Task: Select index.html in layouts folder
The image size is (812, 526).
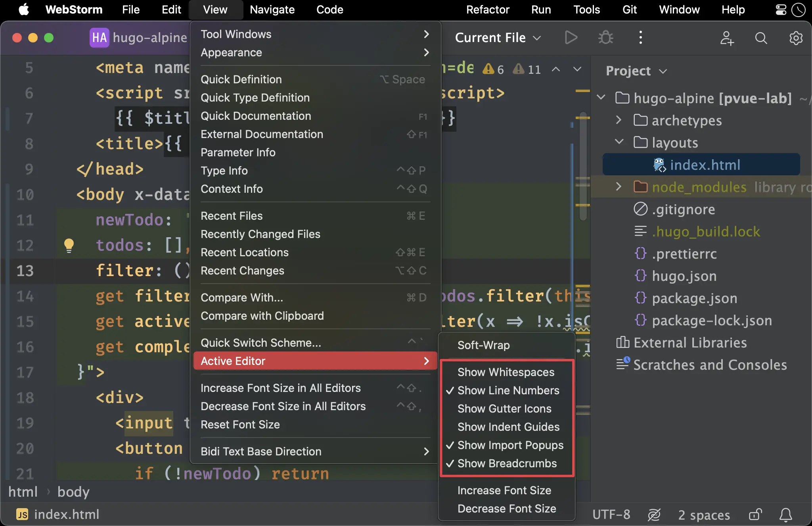Action: click(x=705, y=165)
